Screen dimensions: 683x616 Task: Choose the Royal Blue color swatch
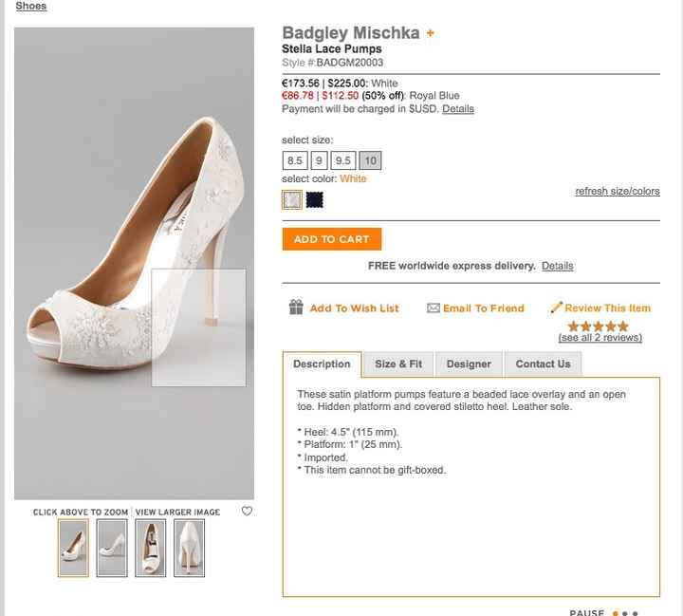point(315,200)
